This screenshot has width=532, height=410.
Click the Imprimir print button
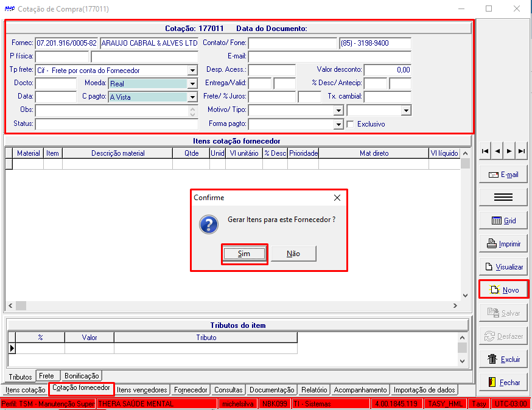click(503, 244)
